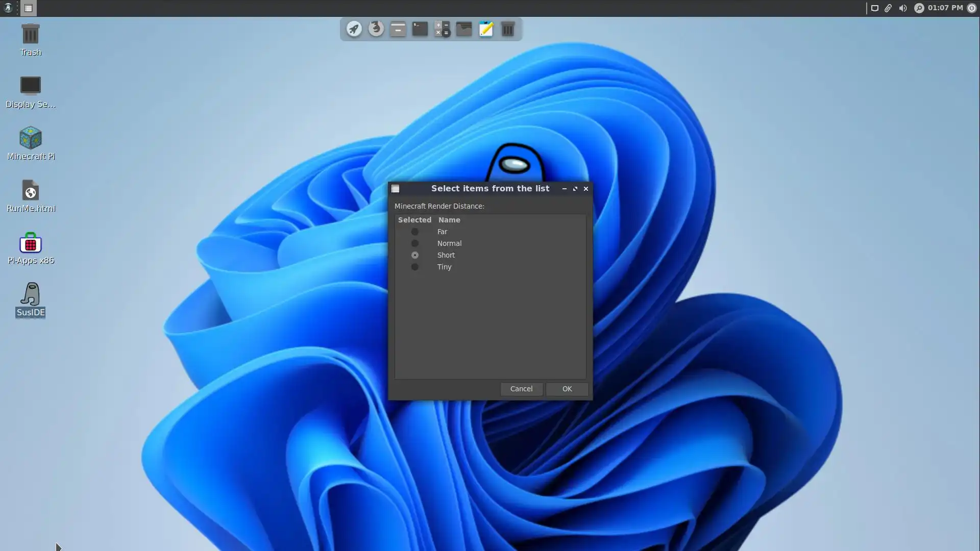Open the terminal icon in dock
The width and height of the screenshot is (980, 551).
[420, 29]
